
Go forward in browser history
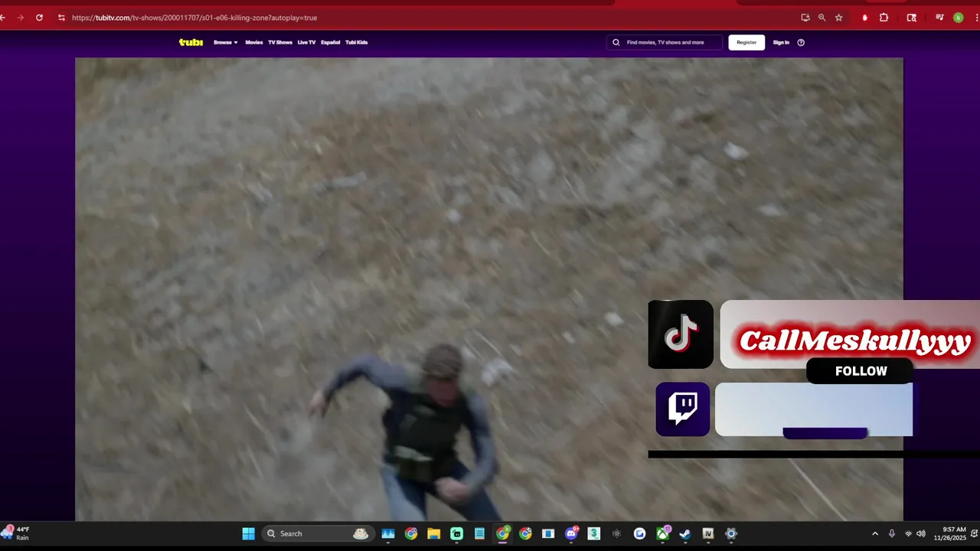[20, 17]
